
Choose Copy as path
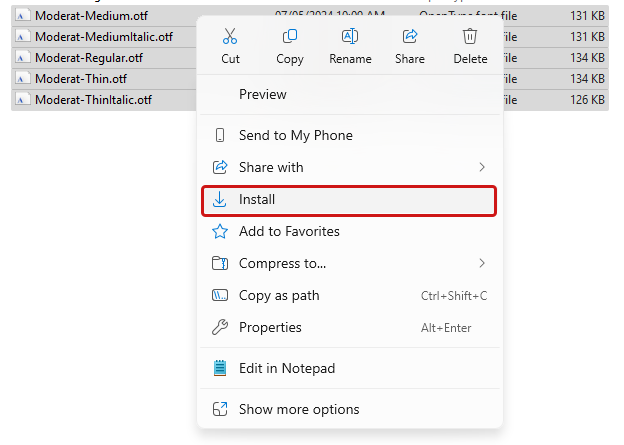[x=350, y=295]
